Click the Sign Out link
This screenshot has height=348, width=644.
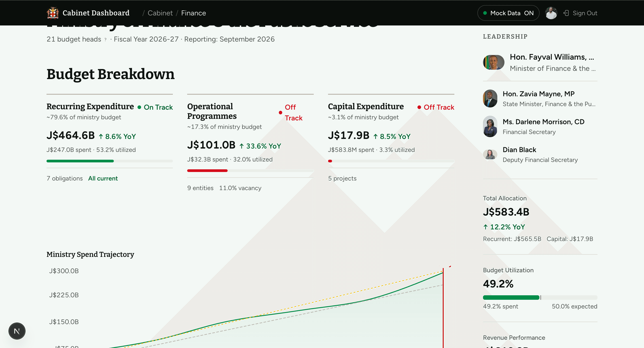point(585,13)
